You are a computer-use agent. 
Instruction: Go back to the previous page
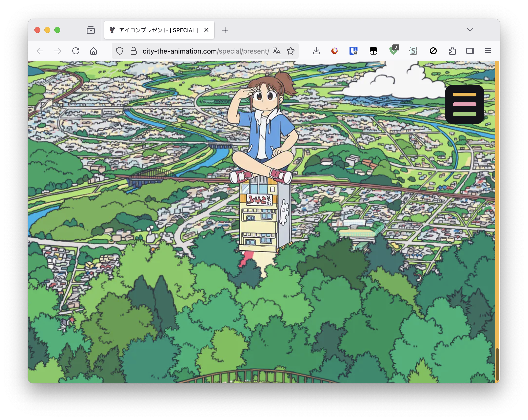click(x=40, y=51)
